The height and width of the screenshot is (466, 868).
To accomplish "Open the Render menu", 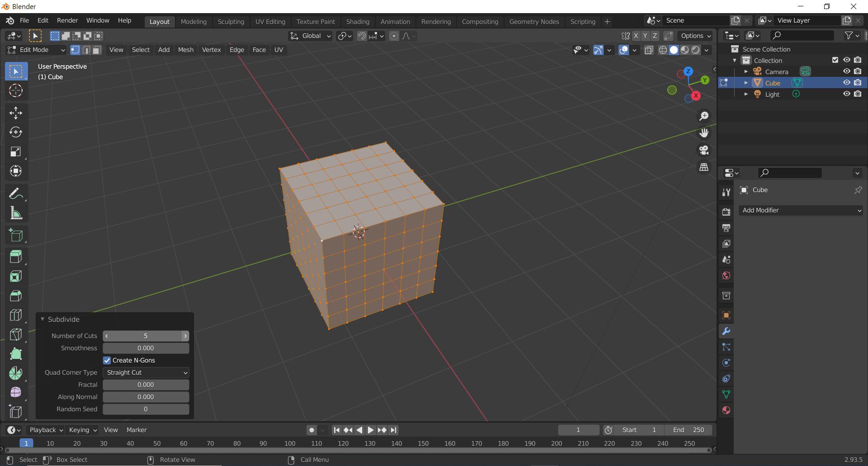I will (67, 20).
